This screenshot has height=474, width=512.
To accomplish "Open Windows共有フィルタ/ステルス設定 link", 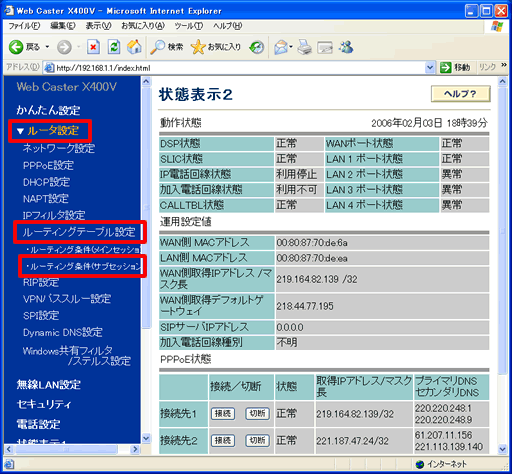I will pos(77,356).
